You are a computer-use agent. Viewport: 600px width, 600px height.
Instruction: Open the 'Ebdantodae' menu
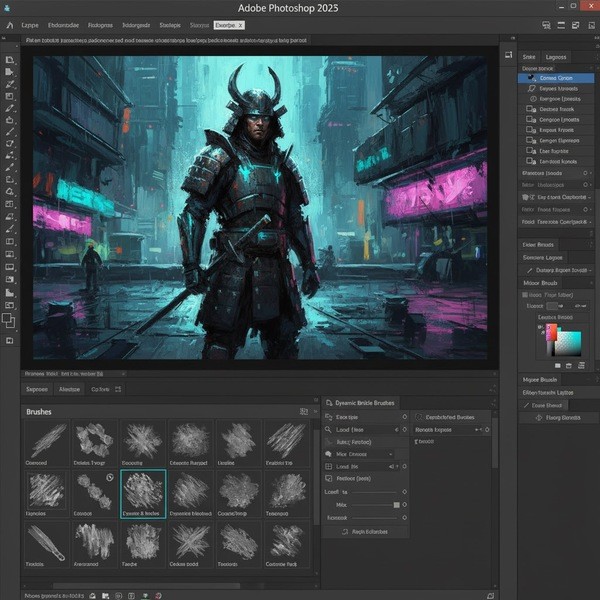63,25
